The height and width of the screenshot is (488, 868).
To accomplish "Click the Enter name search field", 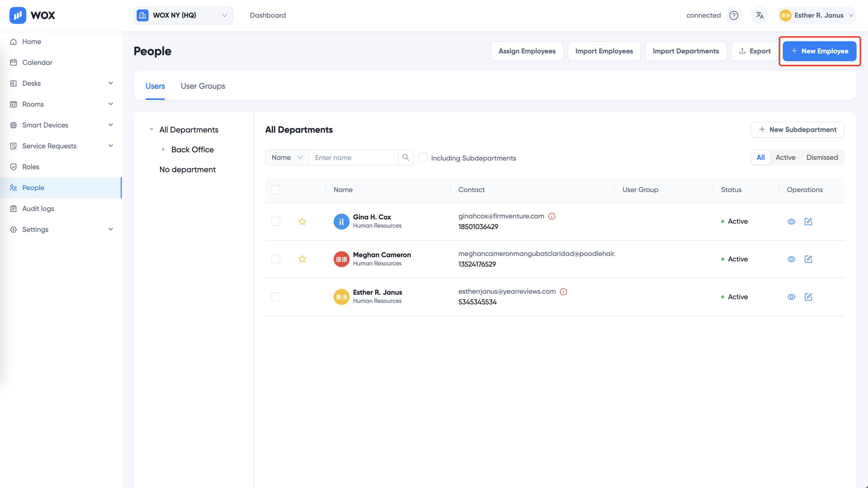I will click(353, 157).
